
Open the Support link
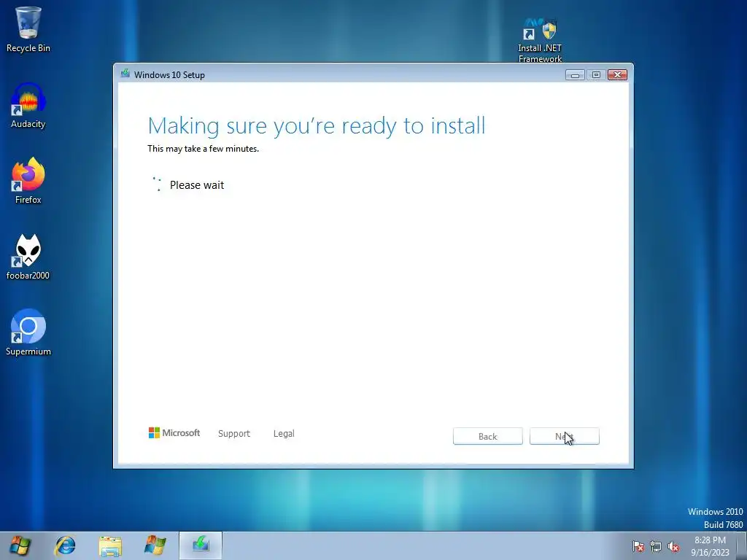pos(234,433)
